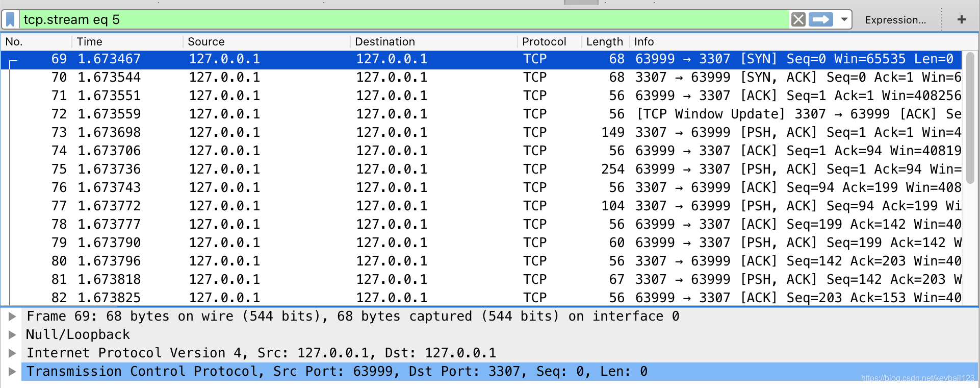
Task: Select packet 69 SYN row
Action: coord(481,59)
